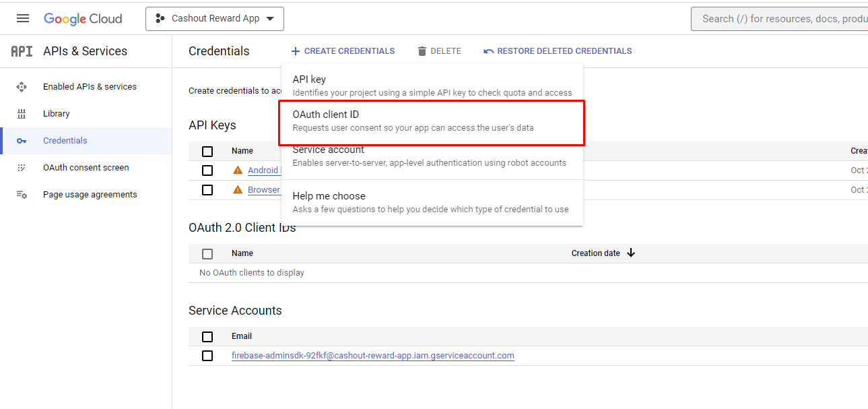Sort by Creation date arrow
This screenshot has height=409, width=868.
(631, 253)
